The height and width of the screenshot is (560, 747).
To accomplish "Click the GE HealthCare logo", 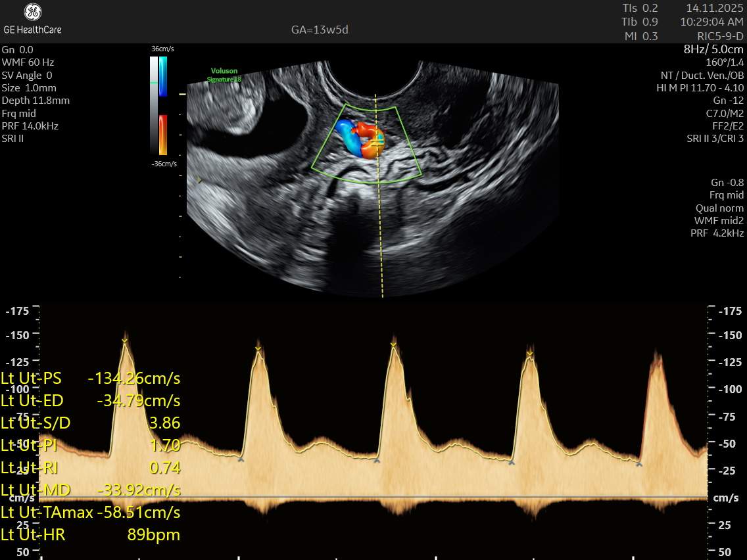I will (33, 18).
